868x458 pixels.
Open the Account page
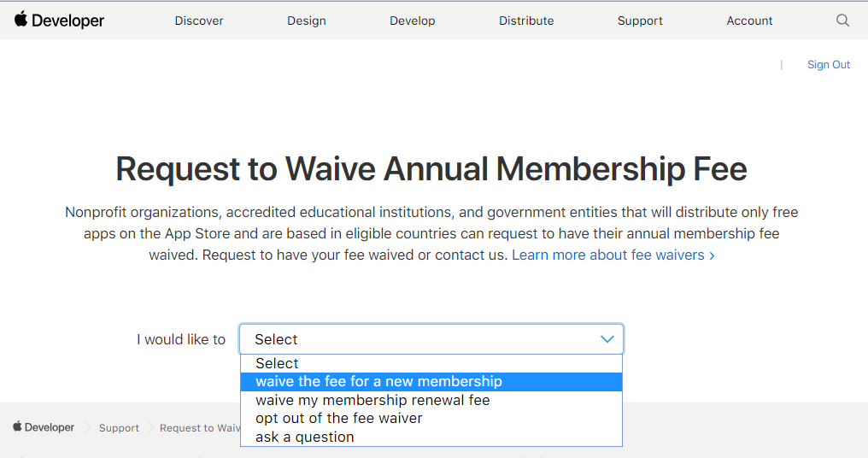point(749,21)
